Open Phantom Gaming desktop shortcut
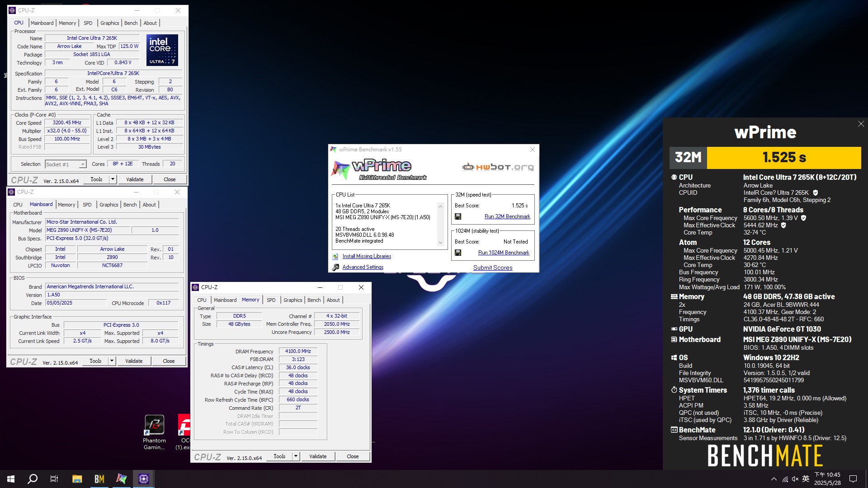The image size is (868, 488). pyautogui.click(x=154, y=432)
